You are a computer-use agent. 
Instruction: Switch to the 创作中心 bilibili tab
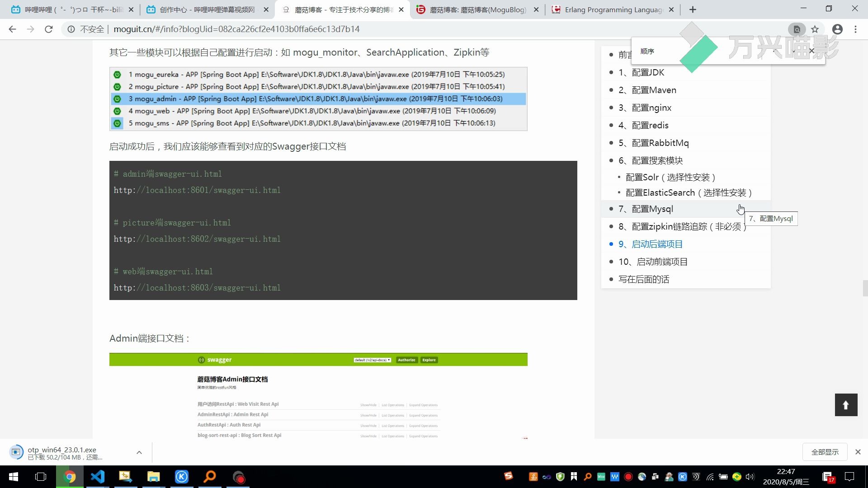[207, 9]
